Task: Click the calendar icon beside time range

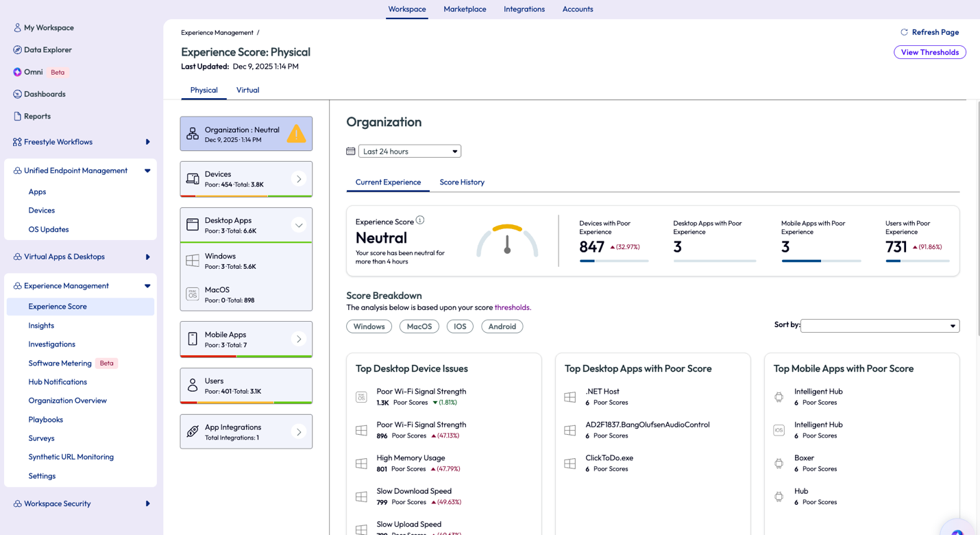Action: pos(351,152)
